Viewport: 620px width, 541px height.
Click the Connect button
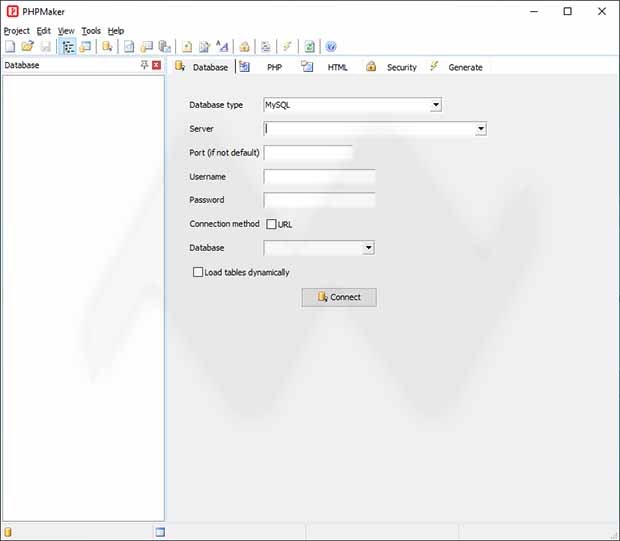point(339,297)
